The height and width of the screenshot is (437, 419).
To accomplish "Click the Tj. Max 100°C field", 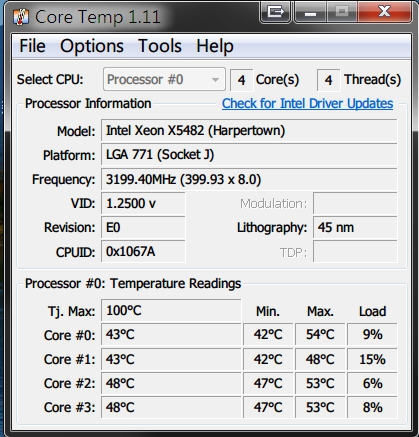I will click(x=171, y=311).
